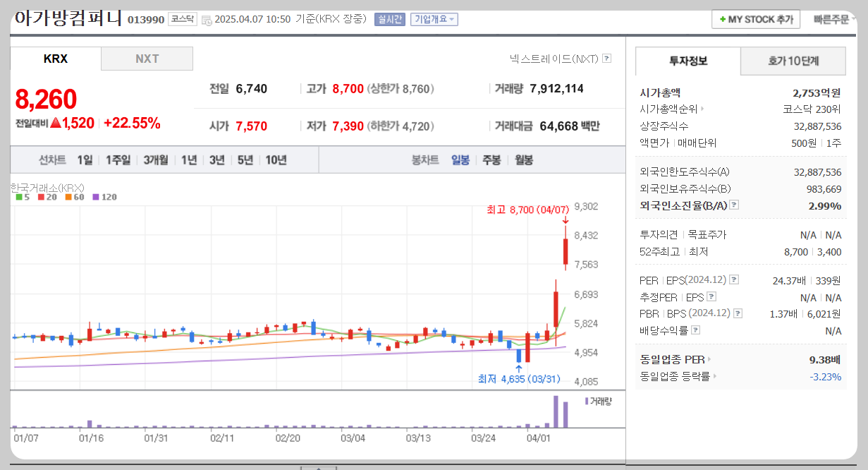
Task: Select the 5년 line chart period
Action: pyautogui.click(x=245, y=160)
